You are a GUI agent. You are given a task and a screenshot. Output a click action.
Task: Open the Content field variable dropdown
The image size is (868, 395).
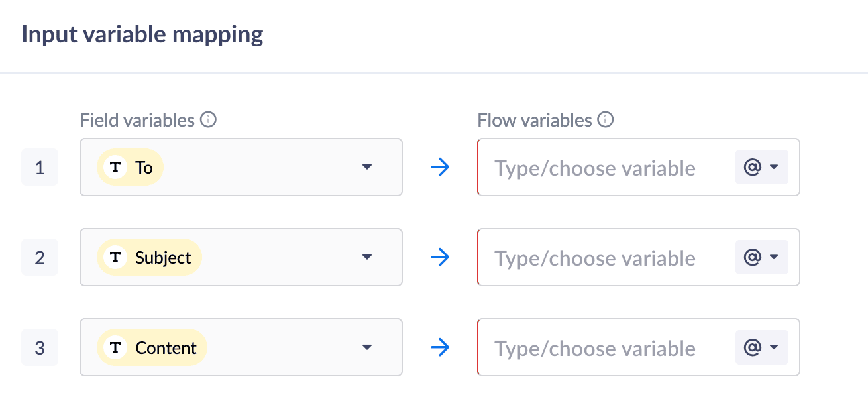(x=368, y=347)
